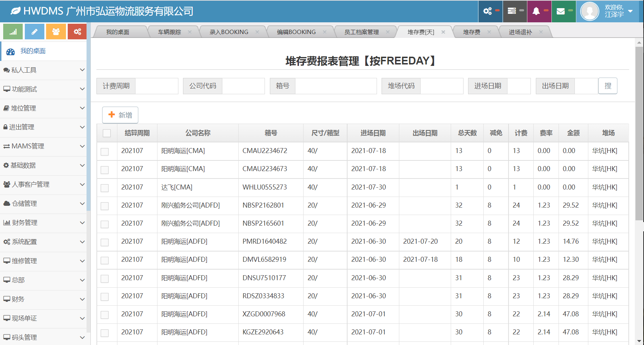The image size is (644, 345).
Task: Focus the 箱号 search input field
Action: pyautogui.click(x=336, y=86)
